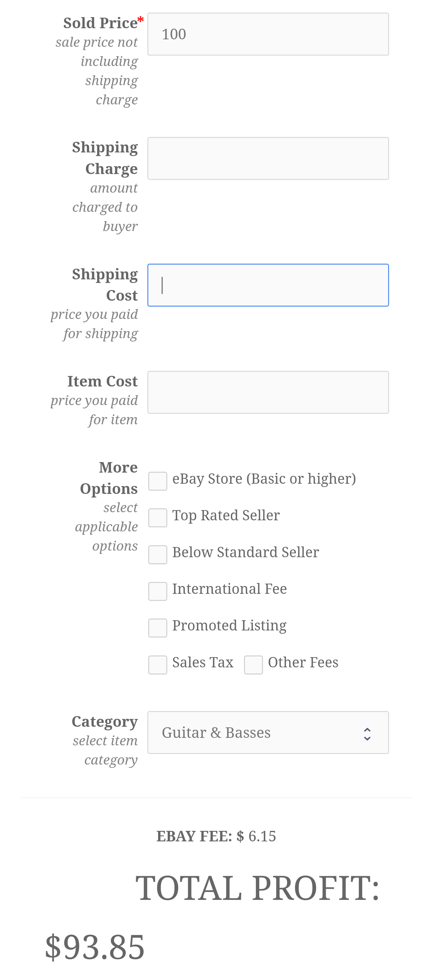Tick the Below Standard Seller checkbox
This screenshot has height=980, width=432.
157,555
